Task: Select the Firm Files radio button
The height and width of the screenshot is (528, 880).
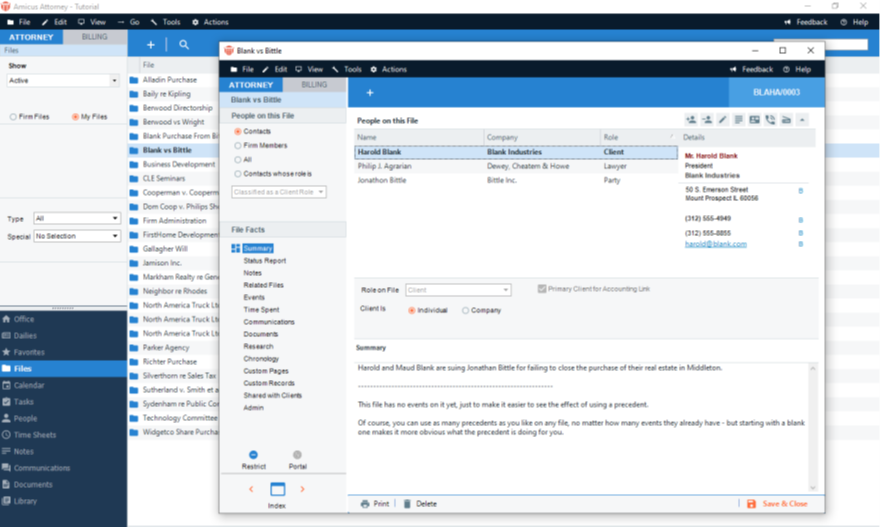Action: tap(13, 117)
